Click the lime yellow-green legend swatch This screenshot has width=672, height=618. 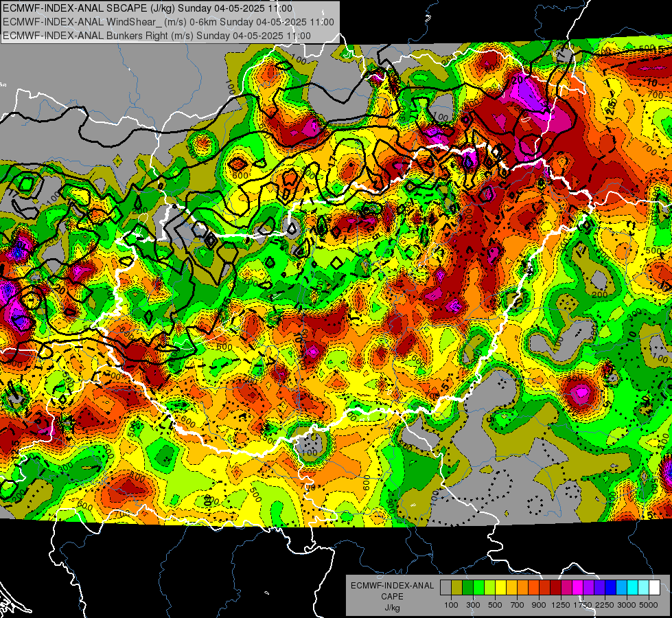click(490, 588)
